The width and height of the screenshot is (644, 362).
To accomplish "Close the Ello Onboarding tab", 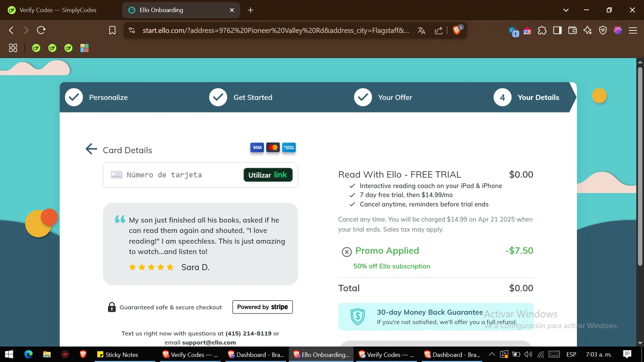I will [x=232, y=10].
